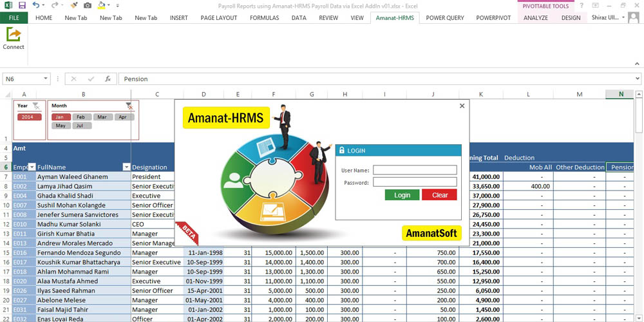Click the green Login button
The width and height of the screenshot is (644, 322).
coord(402,195)
